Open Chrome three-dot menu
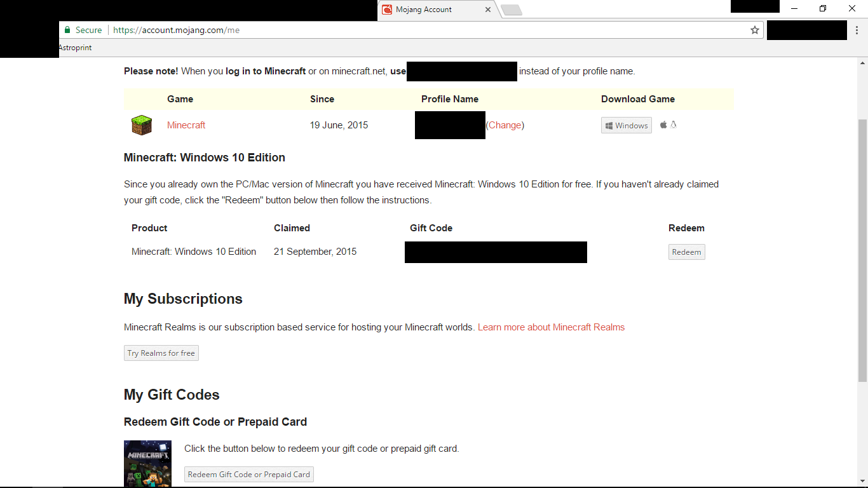 pos(857,30)
